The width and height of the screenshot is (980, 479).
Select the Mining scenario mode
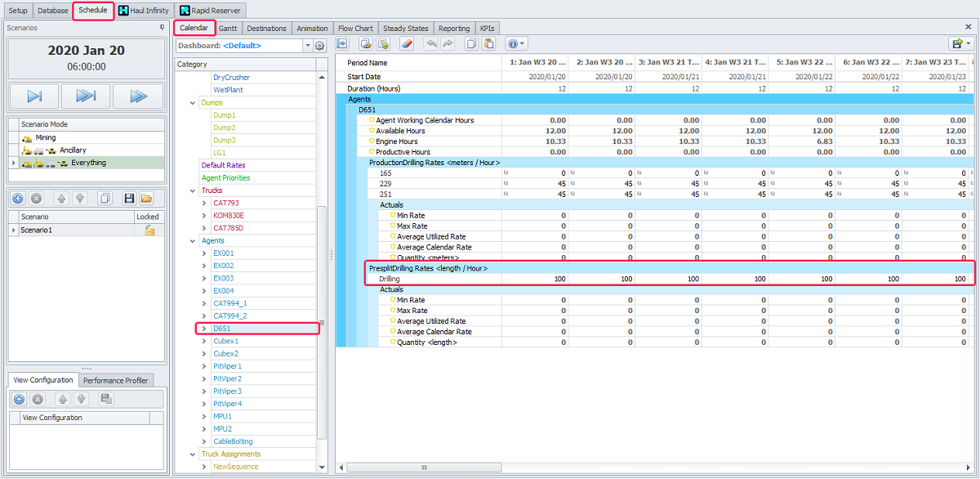pos(46,138)
